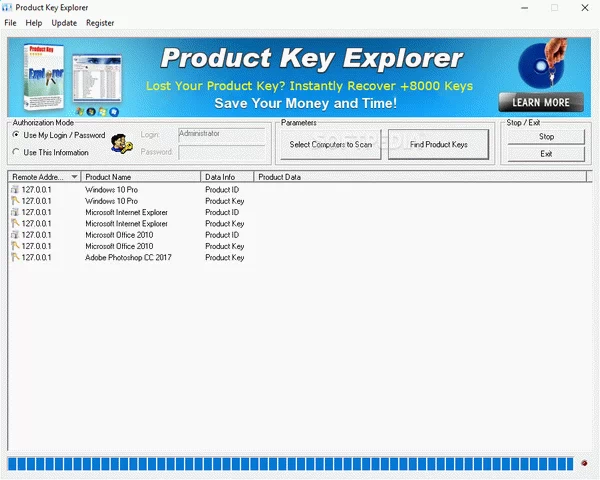Click the Login input field
This screenshot has height=480, width=600.
tap(222, 134)
